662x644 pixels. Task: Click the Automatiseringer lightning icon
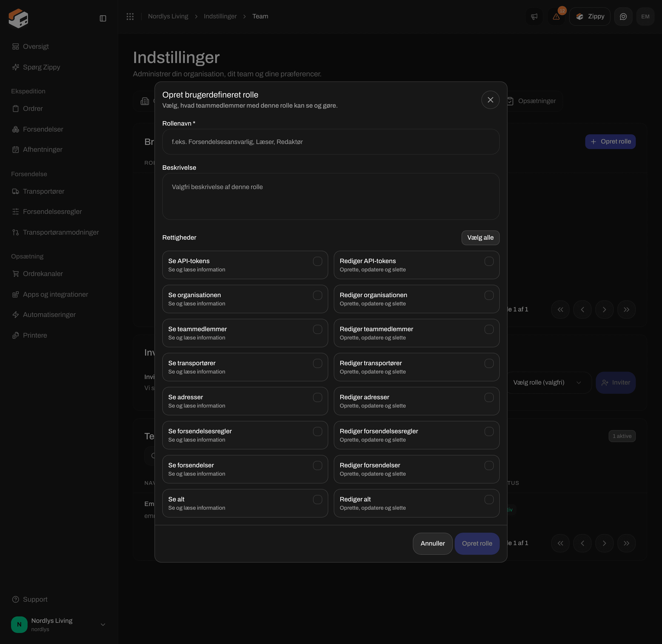pos(16,315)
